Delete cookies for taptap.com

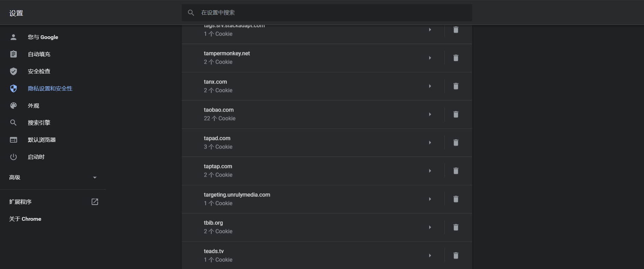click(x=456, y=171)
